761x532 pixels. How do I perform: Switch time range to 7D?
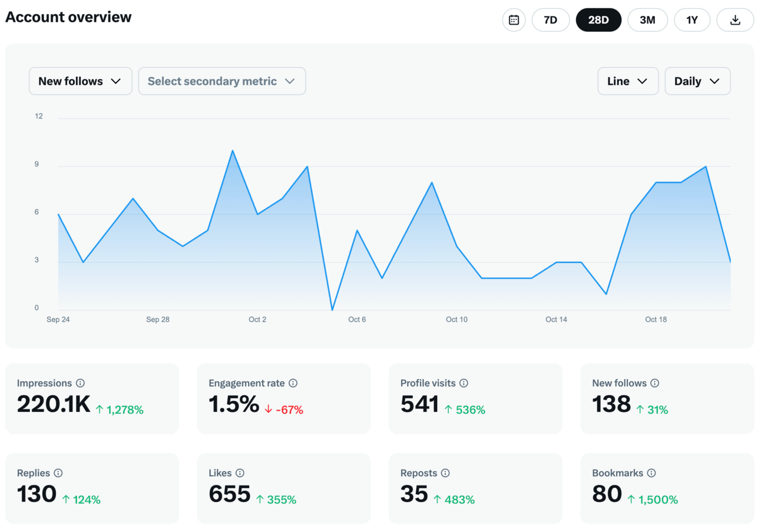pos(550,20)
